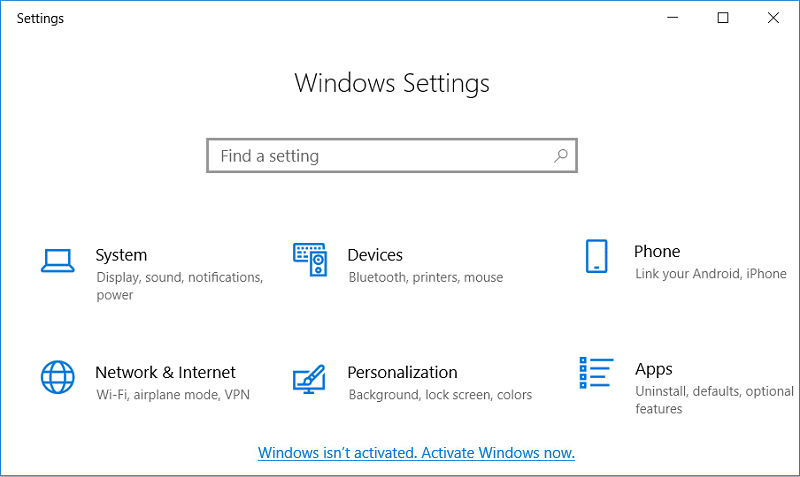Click the Bluetooth, printers, mouse description

(x=425, y=277)
